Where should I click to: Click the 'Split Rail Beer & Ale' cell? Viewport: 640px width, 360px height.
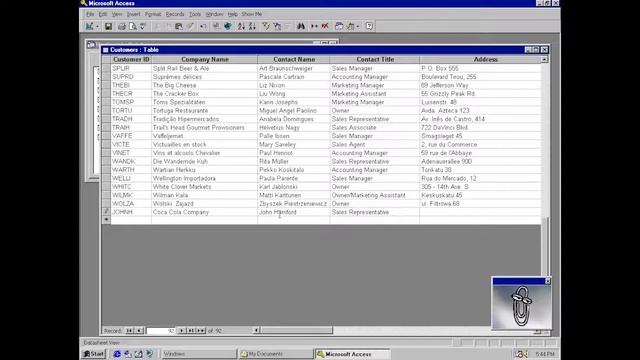click(x=204, y=69)
